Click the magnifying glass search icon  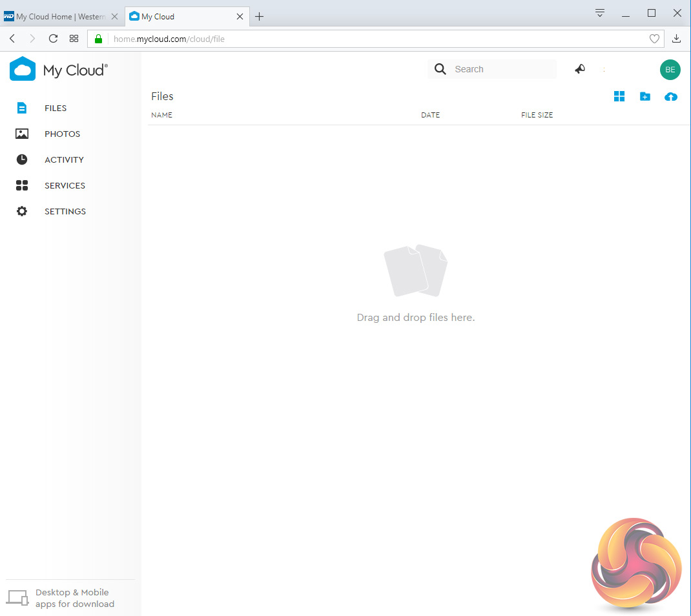pos(440,69)
